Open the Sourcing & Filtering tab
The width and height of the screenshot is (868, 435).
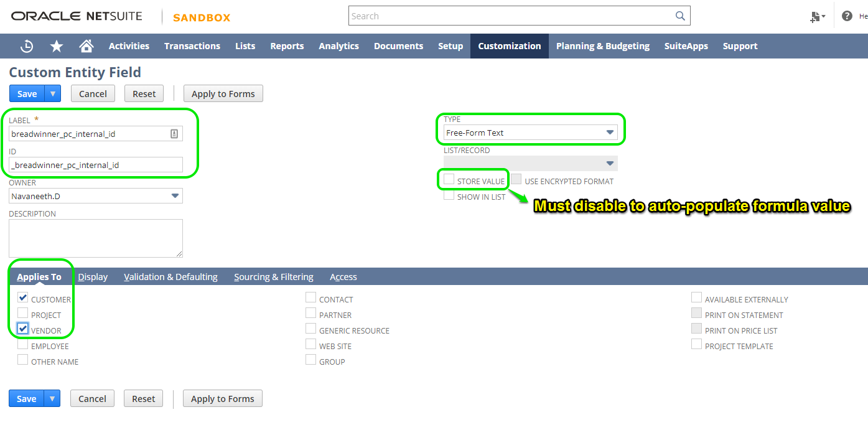pos(274,277)
